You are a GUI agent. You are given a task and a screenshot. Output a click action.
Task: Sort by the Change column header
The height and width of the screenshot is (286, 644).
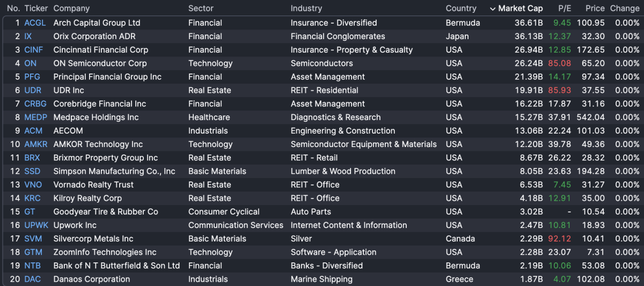[625, 9]
